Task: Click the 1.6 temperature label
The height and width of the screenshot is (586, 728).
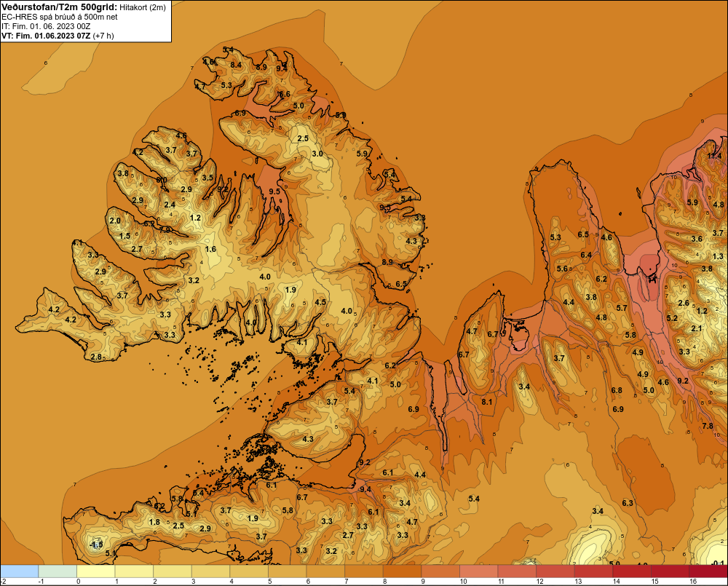Action: 211,250
